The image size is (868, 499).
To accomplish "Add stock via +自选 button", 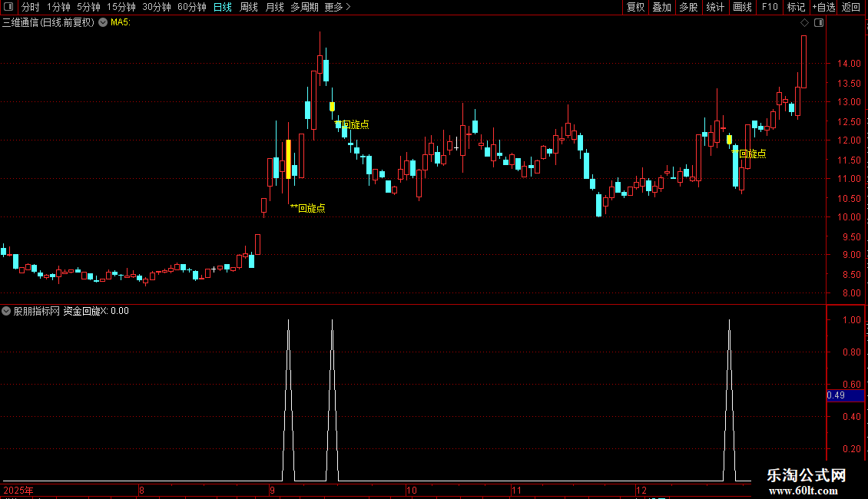I will (823, 7).
